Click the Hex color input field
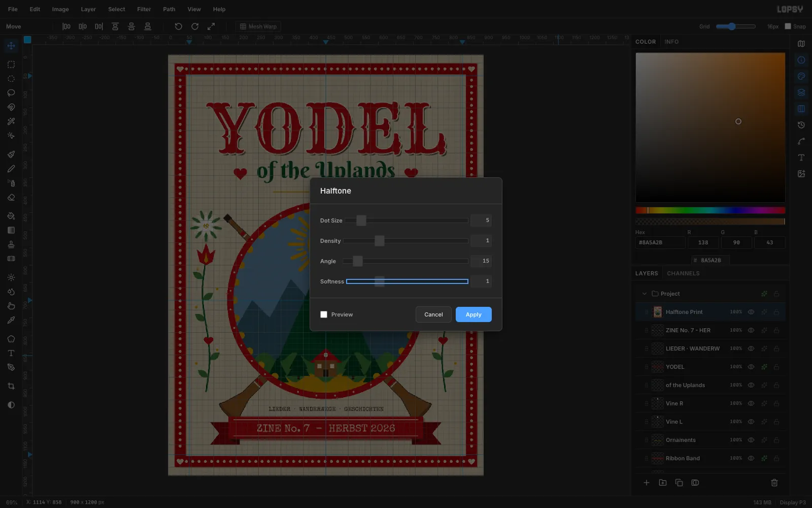Screen dimensions: 812x508 tap(660, 243)
